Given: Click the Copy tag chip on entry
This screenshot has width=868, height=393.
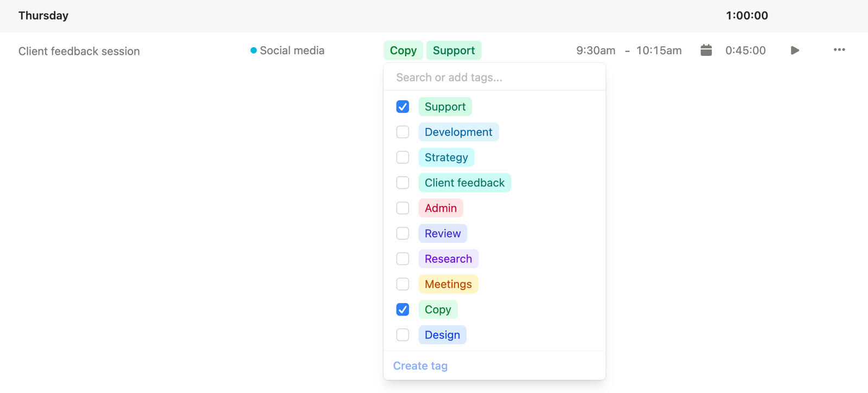Looking at the screenshot, I should point(403,50).
